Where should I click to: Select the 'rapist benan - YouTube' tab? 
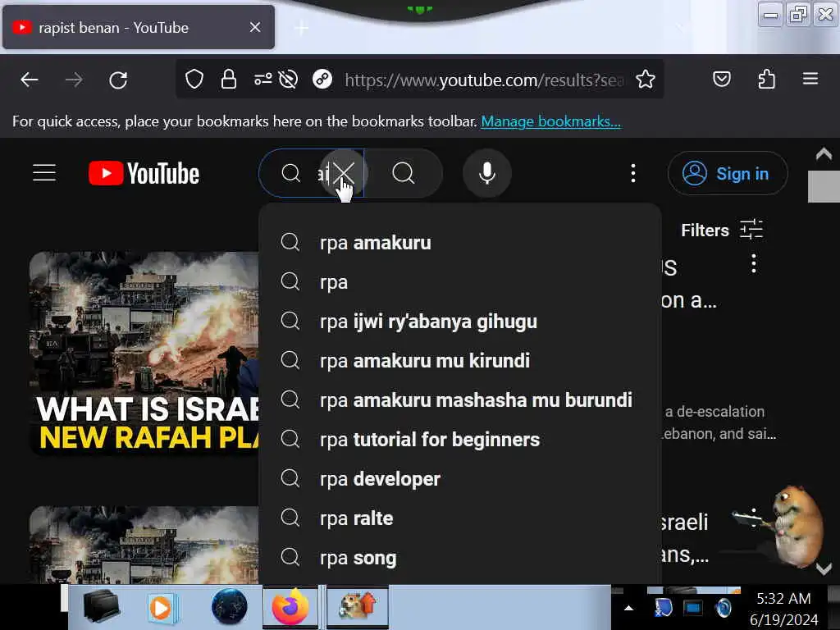click(x=138, y=27)
